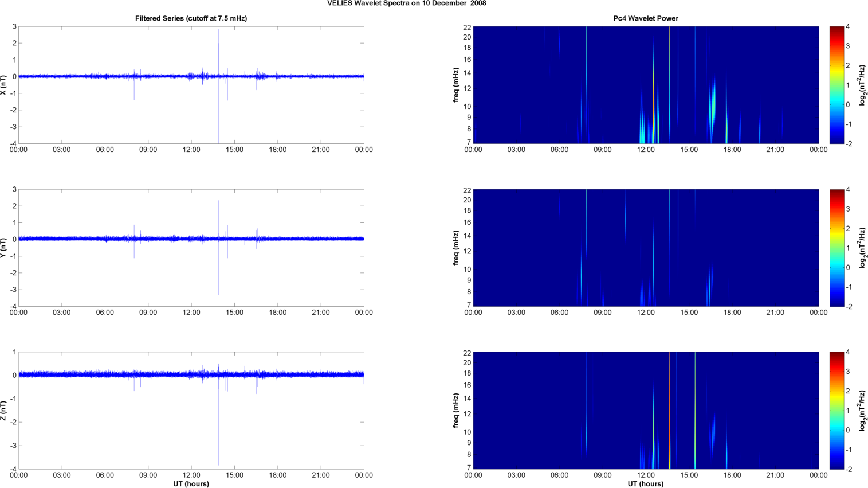Select freq (mHz) label of top wavelet plot

coord(456,85)
